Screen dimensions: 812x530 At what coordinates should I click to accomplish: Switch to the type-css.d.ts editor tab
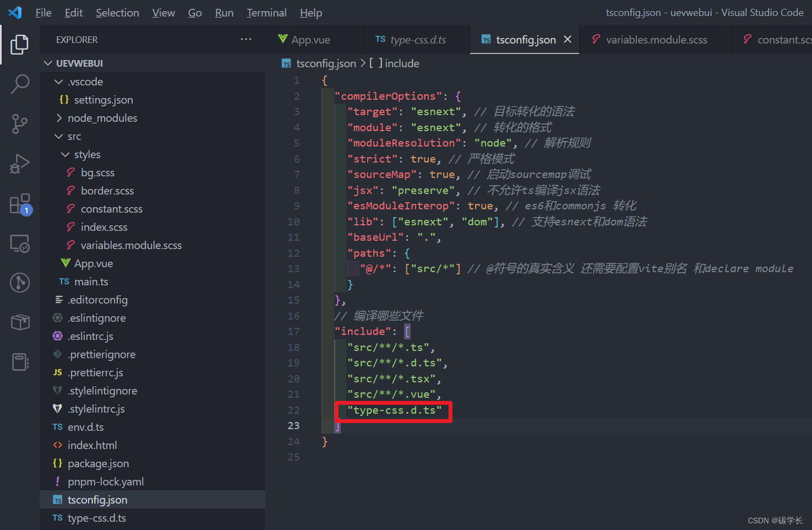pos(417,39)
